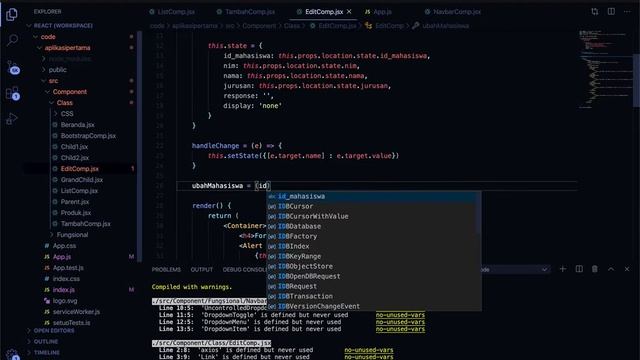
Task: Open editor More Actions menu
Action: (x=627, y=12)
